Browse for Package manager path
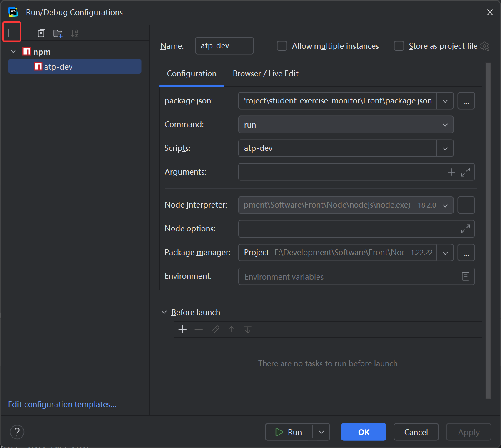This screenshot has height=448, width=501. pyautogui.click(x=466, y=253)
